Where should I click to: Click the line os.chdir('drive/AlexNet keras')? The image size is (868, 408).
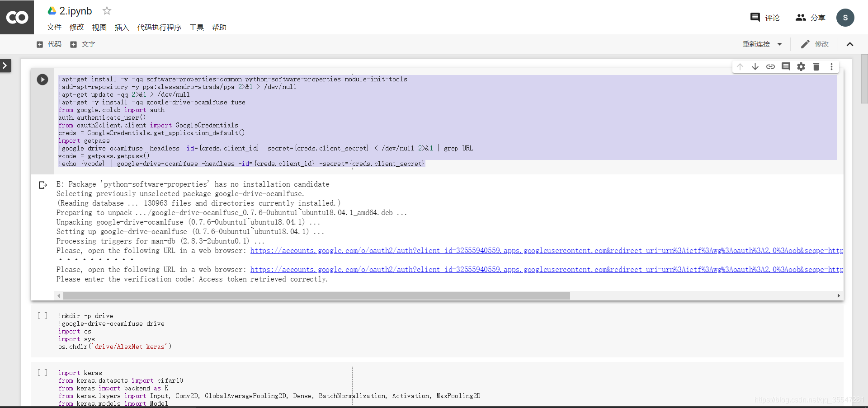[115, 347]
